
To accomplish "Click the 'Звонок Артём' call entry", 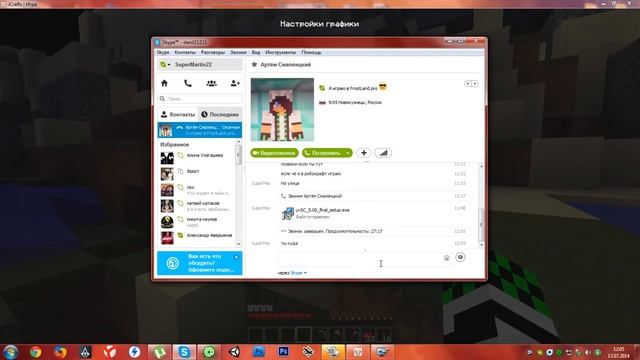I will pyautogui.click(x=315, y=196).
